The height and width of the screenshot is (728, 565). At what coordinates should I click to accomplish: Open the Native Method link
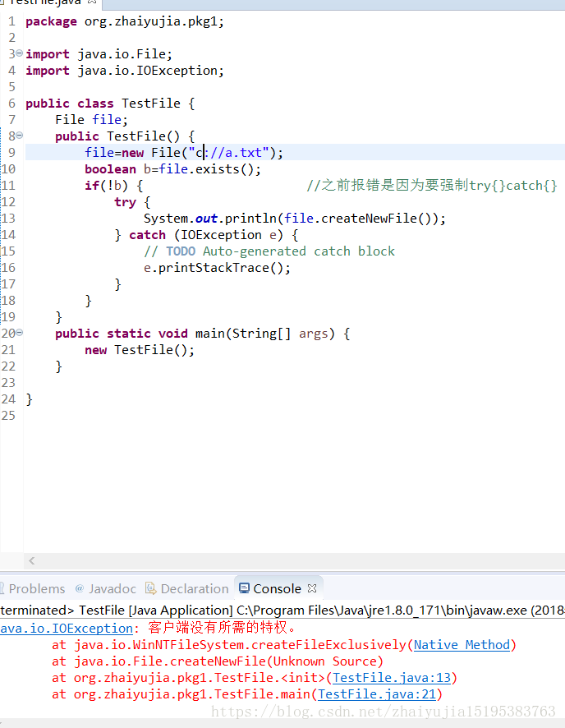click(462, 645)
